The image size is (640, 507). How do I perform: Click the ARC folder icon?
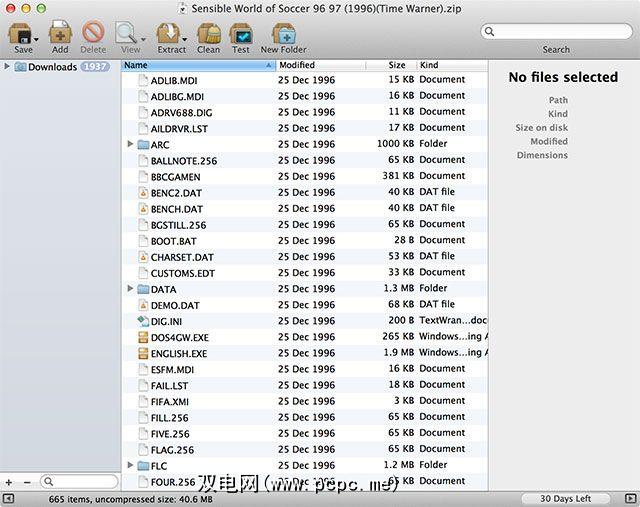[143, 145]
